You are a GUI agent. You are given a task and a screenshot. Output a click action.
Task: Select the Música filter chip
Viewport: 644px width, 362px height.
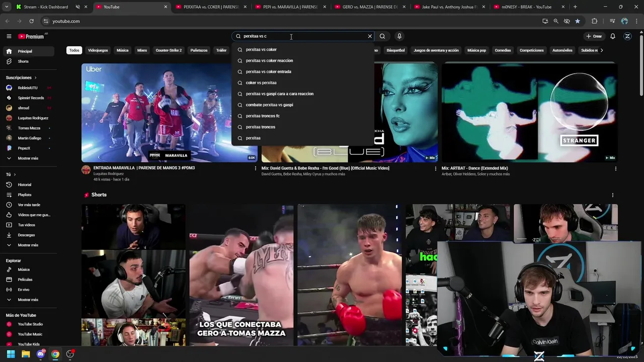pyautogui.click(x=122, y=50)
